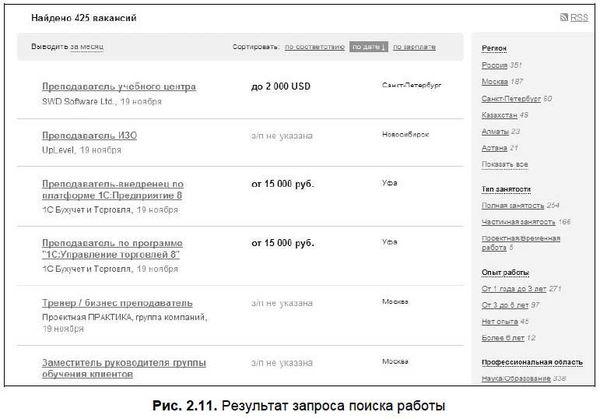Open vacancy 'Тренер / бизнес преподаватель'

(x=117, y=303)
